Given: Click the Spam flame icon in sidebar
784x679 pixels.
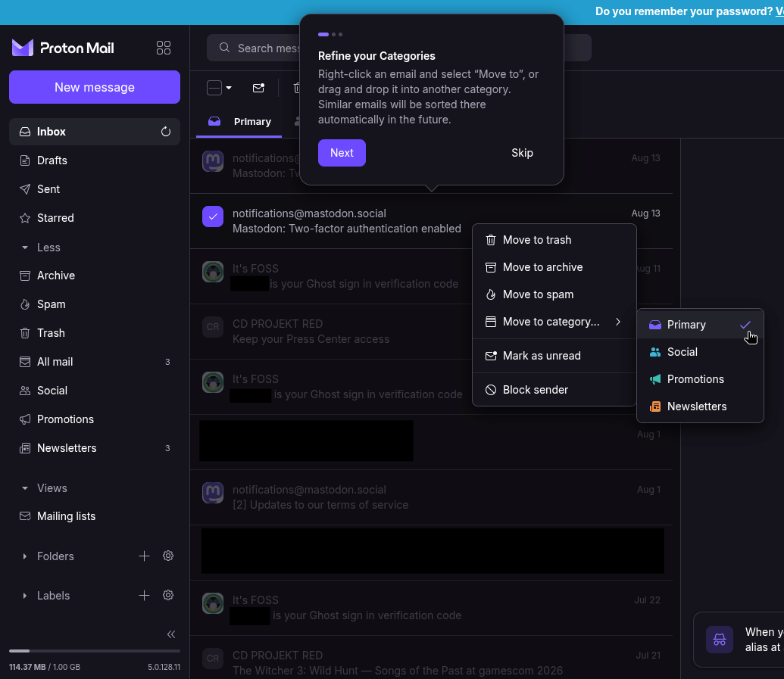Looking at the screenshot, I should (x=24, y=304).
